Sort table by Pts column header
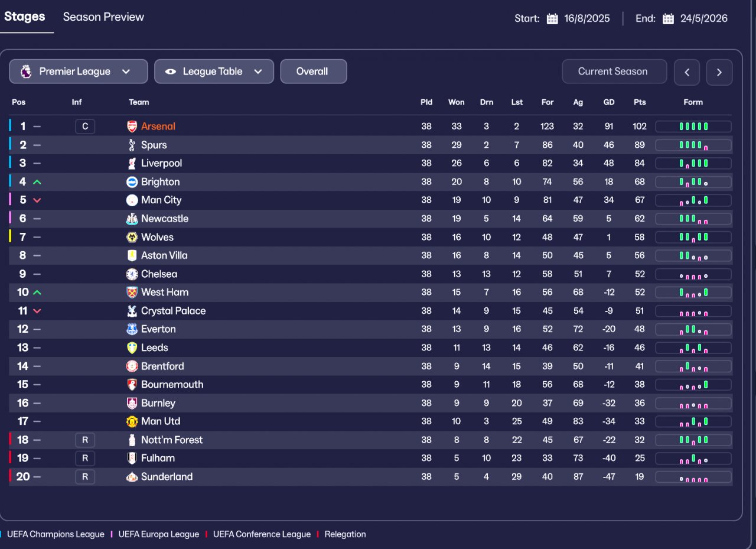The height and width of the screenshot is (549, 756). tap(640, 102)
